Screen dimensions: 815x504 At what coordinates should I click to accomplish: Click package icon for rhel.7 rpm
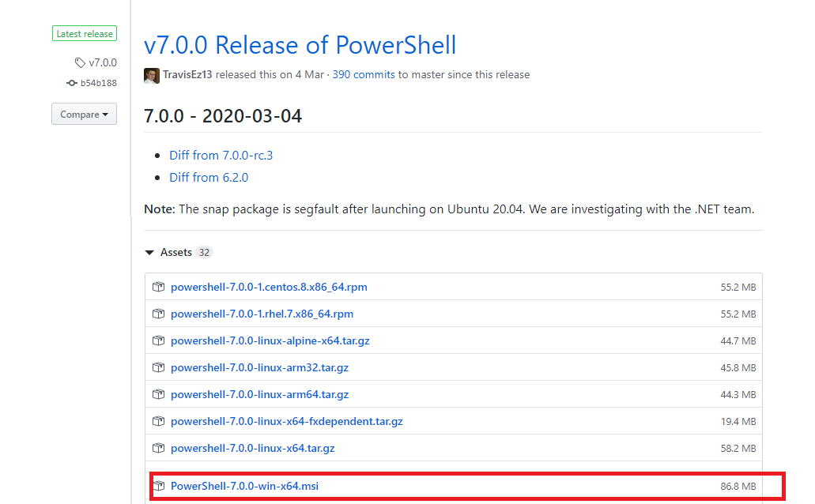(158, 314)
